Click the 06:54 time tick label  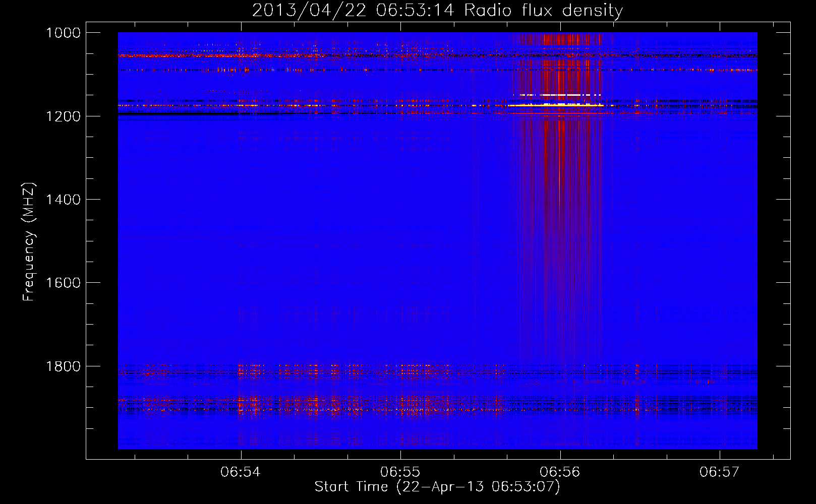click(x=241, y=472)
